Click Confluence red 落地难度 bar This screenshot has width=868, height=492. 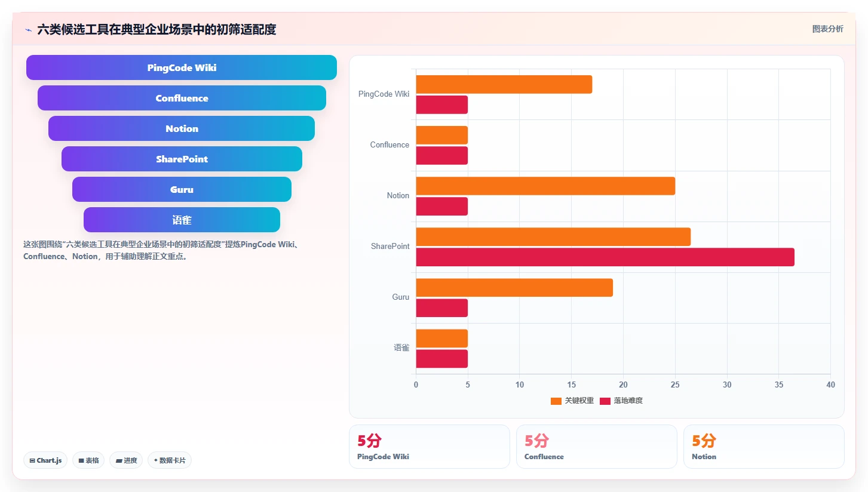(442, 155)
